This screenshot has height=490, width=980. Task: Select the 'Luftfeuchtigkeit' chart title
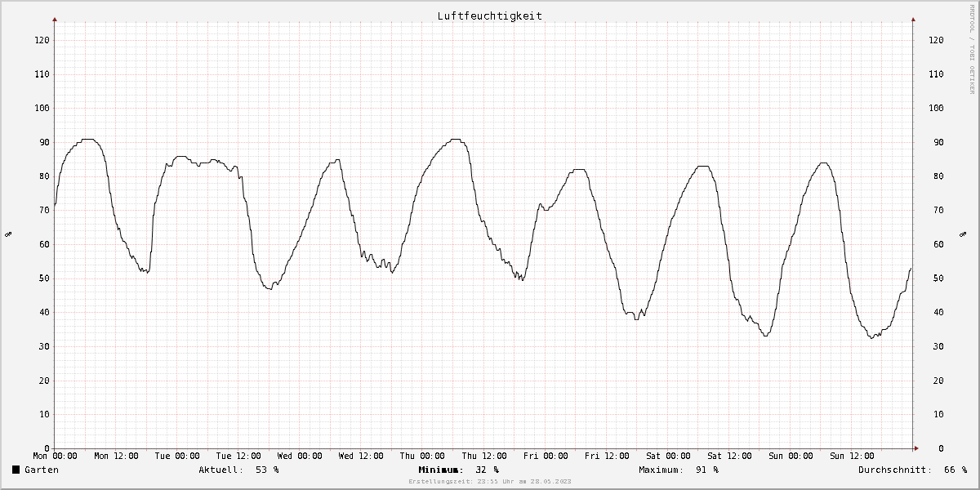(489, 16)
